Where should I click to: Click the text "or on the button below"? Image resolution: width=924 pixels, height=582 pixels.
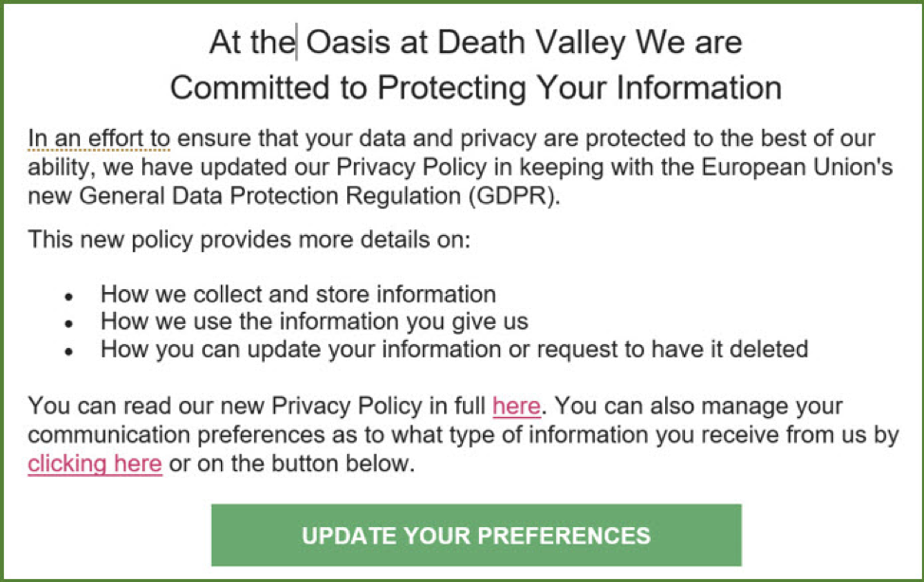[292, 464]
